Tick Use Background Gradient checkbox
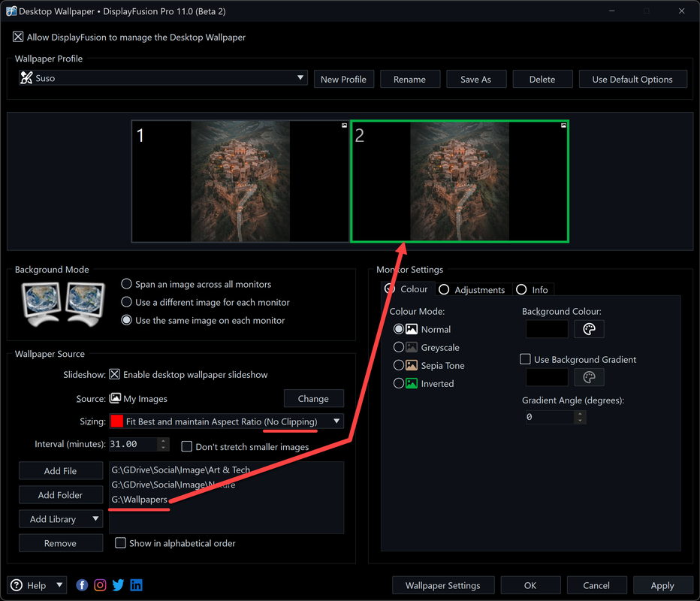Screen dimensions: 700x601 pos(526,359)
